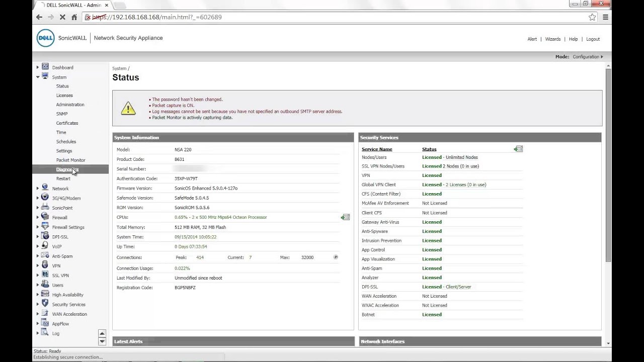Click the DPI-SSL sidebar icon

point(45,236)
